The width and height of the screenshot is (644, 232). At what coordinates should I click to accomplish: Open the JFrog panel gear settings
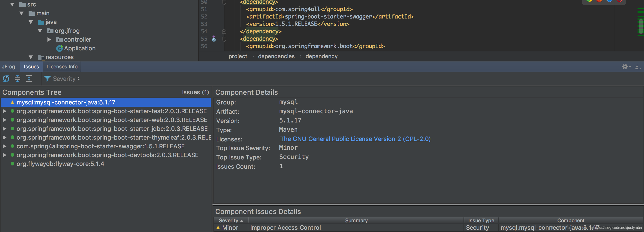[x=626, y=67]
